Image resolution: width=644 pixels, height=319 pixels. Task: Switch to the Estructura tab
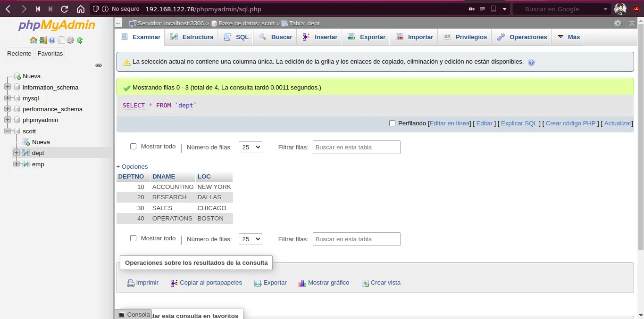192,37
